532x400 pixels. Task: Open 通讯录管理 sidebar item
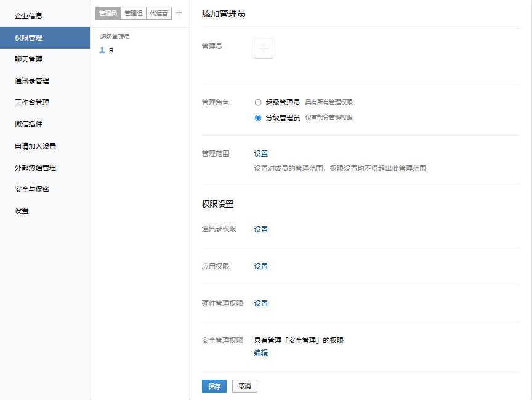click(x=32, y=81)
